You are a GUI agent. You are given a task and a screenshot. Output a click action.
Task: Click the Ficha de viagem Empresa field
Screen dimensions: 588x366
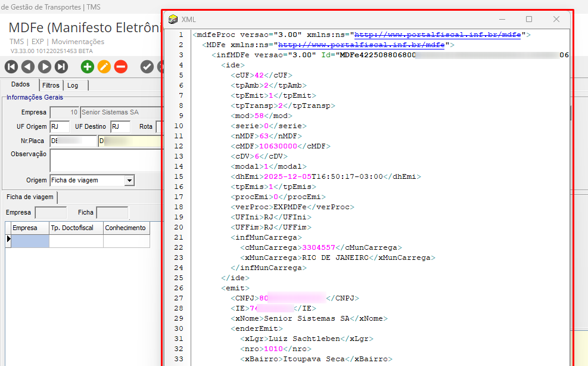51,212
